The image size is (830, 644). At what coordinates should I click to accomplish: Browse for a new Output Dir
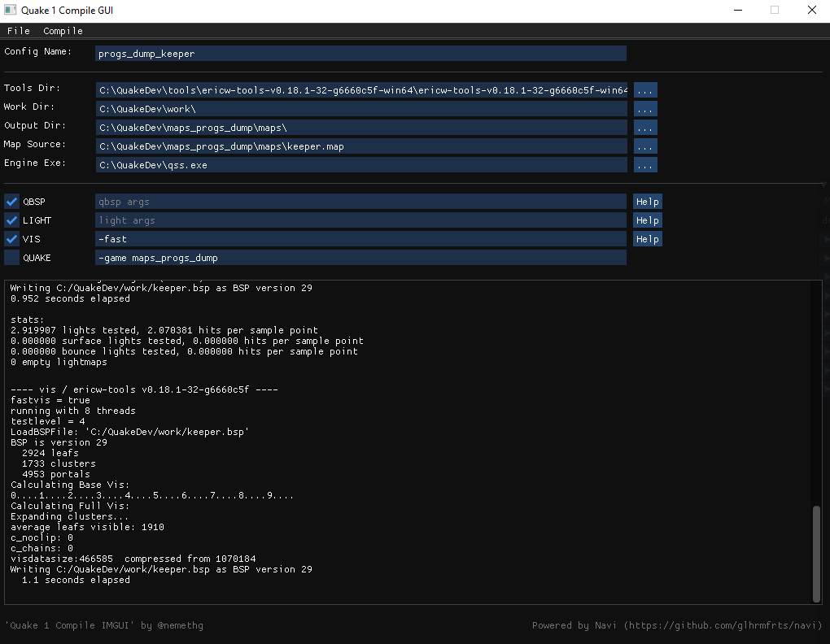[x=644, y=127]
